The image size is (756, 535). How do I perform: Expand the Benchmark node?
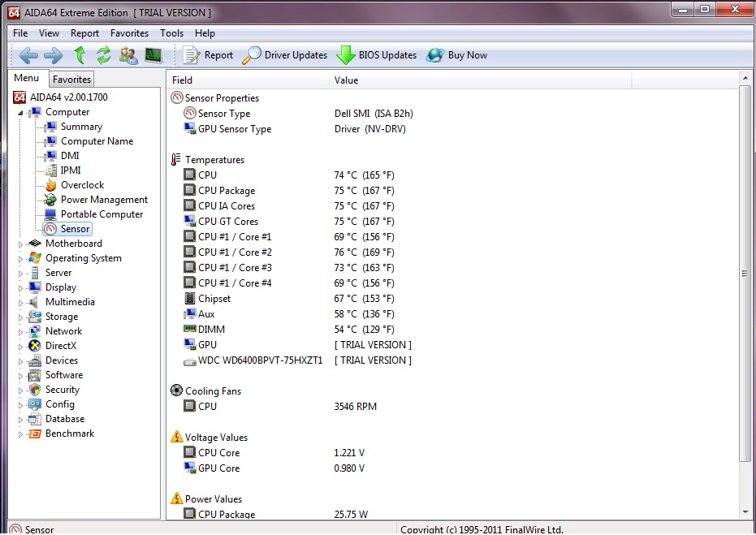[20, 434]
